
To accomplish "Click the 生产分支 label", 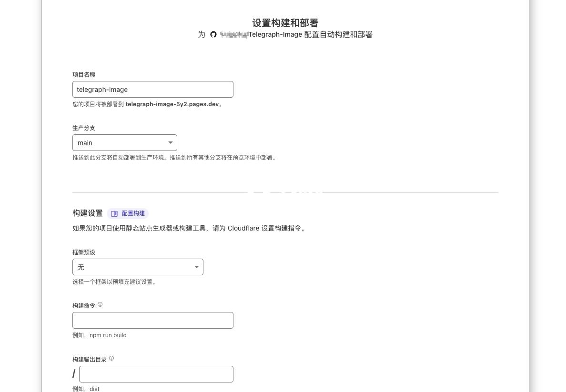I will pyautogui.click(x=84, y=128).
